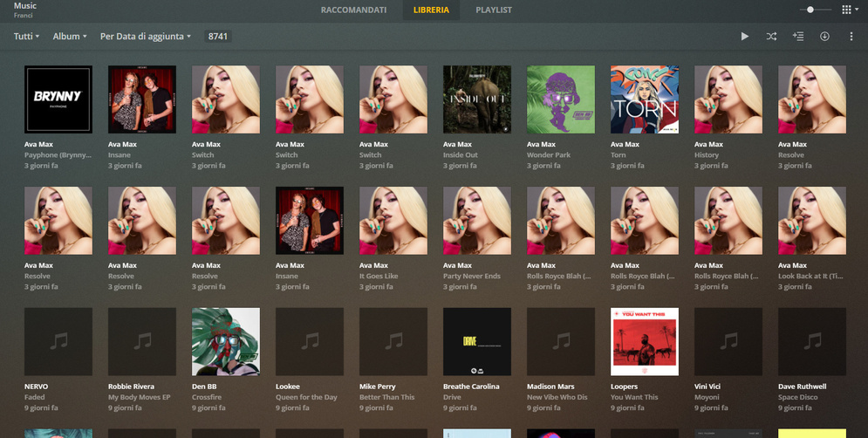This screenshot has width=868, height=438.
Task: Click the Moyoni album title
Action: click(x=707, y=397)
